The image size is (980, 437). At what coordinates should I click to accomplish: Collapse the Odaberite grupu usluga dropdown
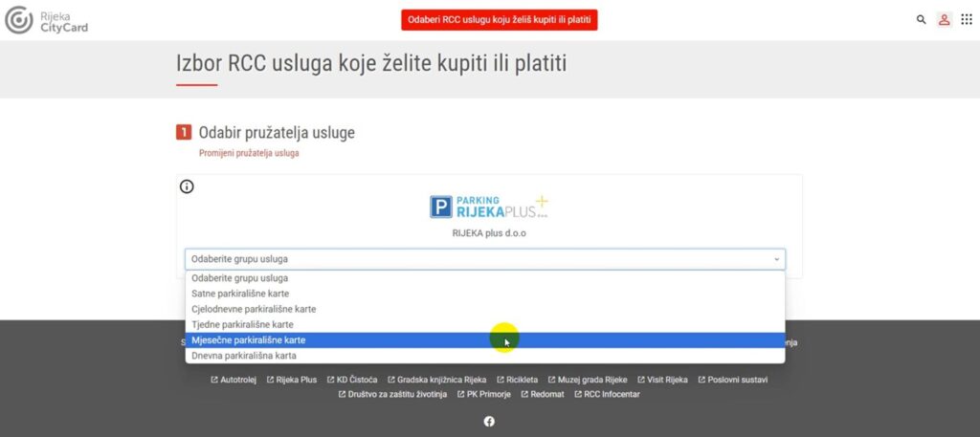484,259
